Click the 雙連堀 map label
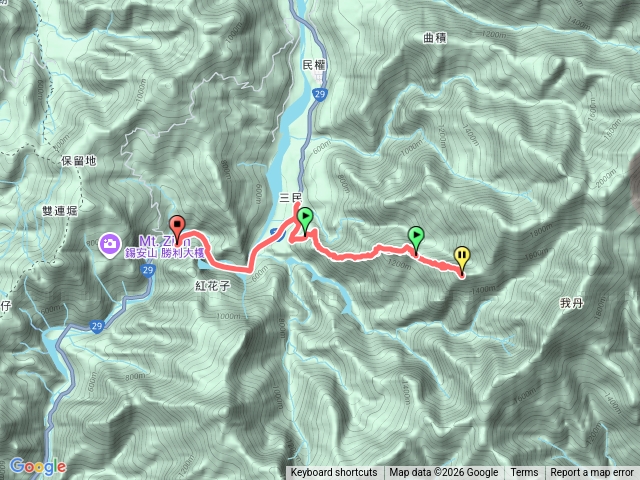 60,211
